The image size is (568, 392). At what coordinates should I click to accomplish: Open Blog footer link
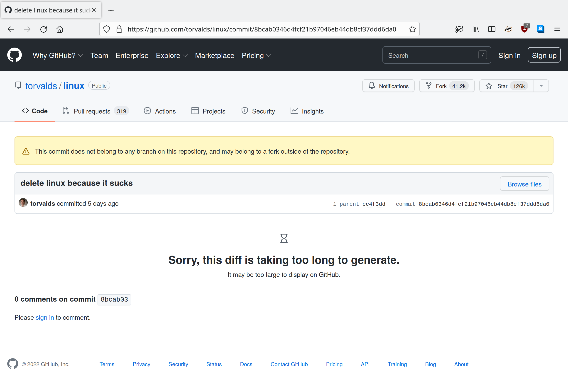(430, 364)
